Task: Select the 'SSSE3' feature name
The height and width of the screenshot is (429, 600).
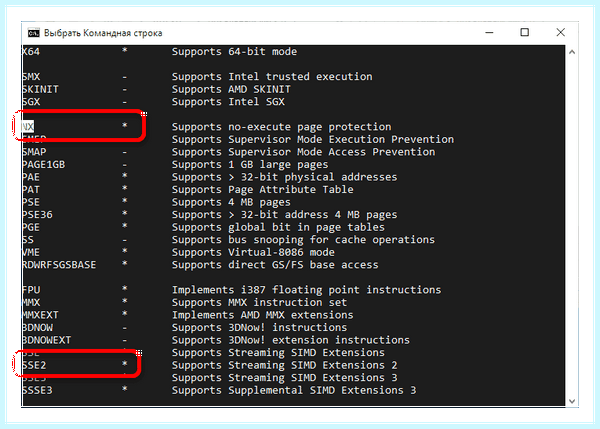Action: (x=37, y=391)
